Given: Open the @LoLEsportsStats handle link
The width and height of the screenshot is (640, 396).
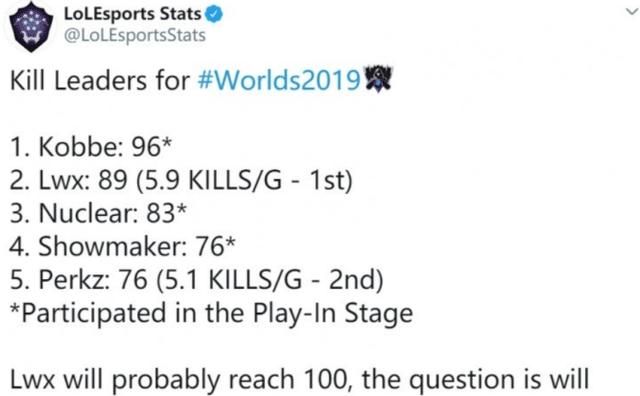Looking at the screenshot, I should coord(135,36).
